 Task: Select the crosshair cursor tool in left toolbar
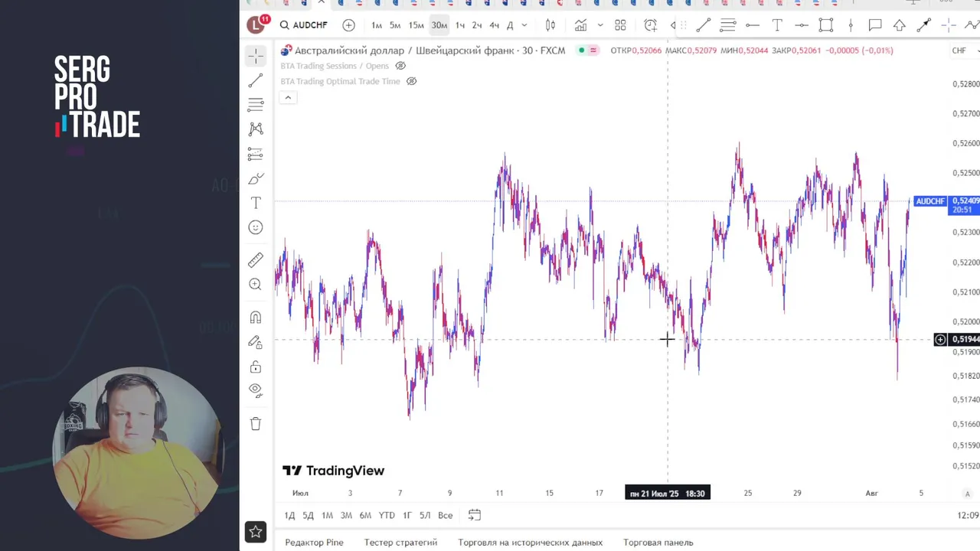[x=256, y=56]
